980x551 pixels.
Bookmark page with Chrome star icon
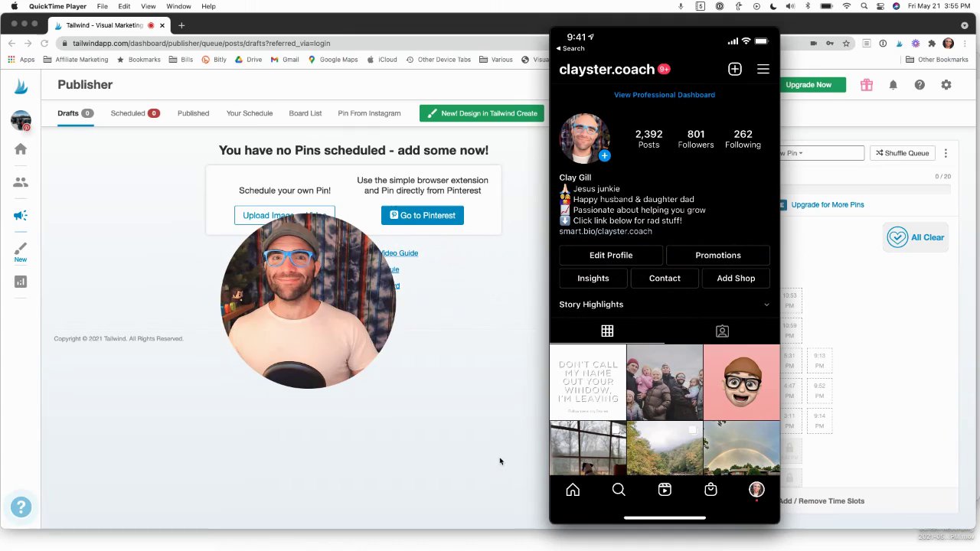pyautogui.click(x=846, y=44)
